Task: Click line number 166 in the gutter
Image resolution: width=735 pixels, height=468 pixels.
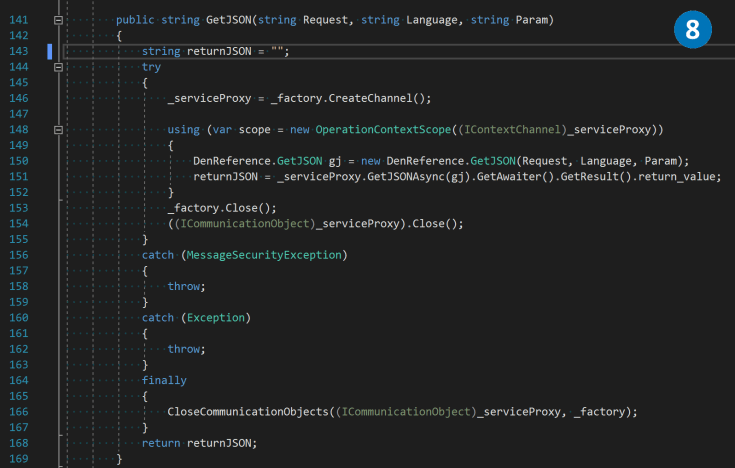Action: point(18,411)
